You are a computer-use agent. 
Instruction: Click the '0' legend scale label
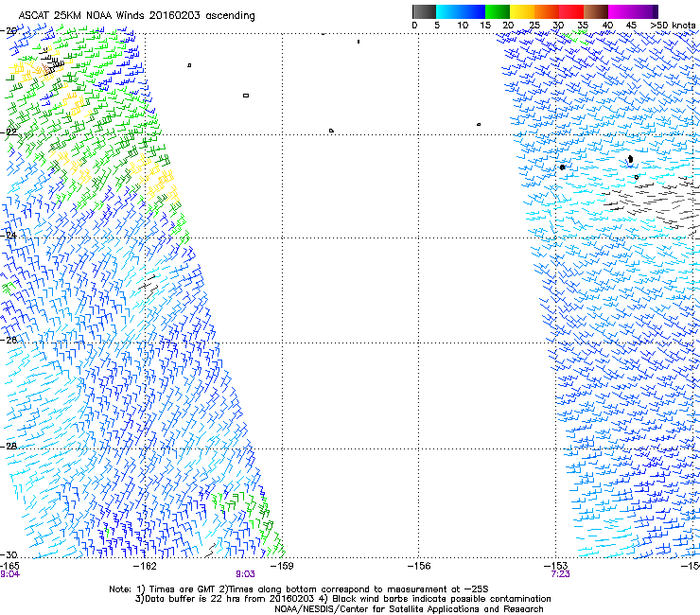click(x=414, y=26)
